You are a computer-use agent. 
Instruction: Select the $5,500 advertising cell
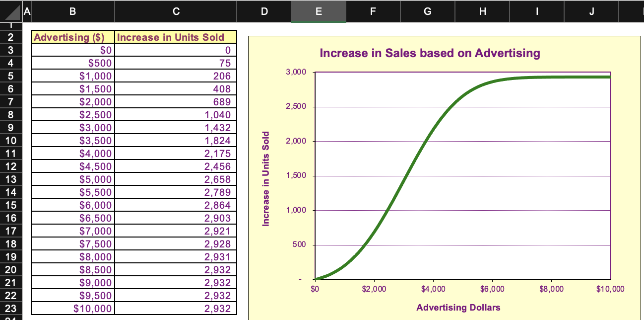[73, 192]
